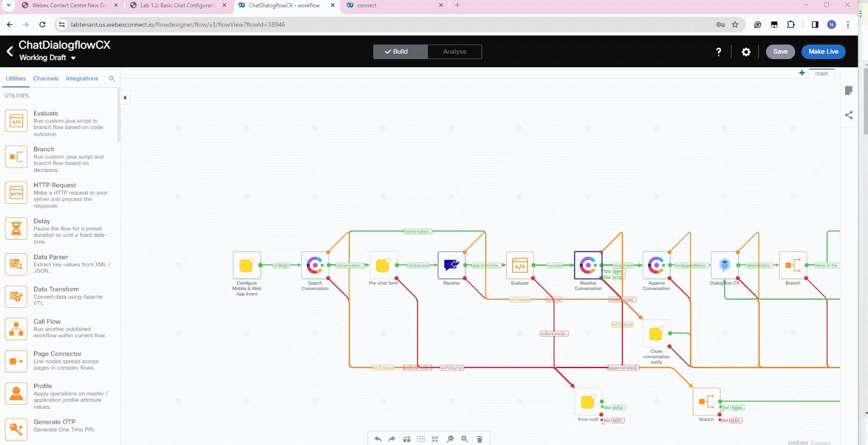Select the Page Connector utility icon

point(16,361)
